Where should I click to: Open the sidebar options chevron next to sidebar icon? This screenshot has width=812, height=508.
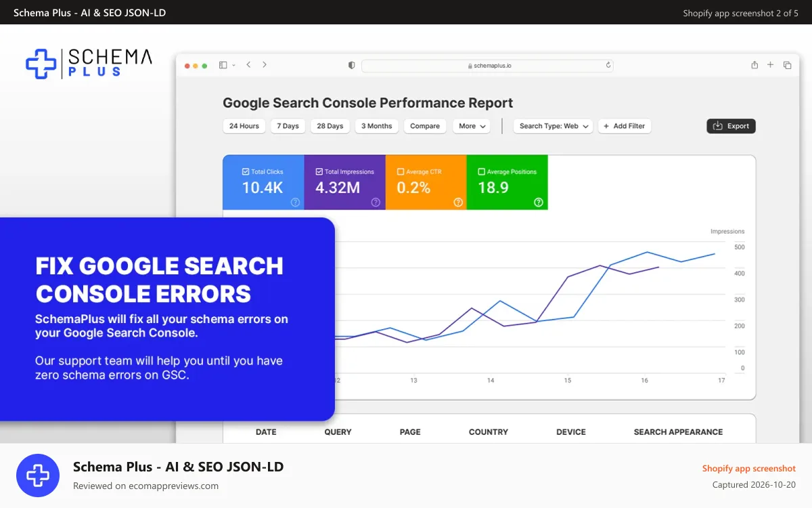233,66
